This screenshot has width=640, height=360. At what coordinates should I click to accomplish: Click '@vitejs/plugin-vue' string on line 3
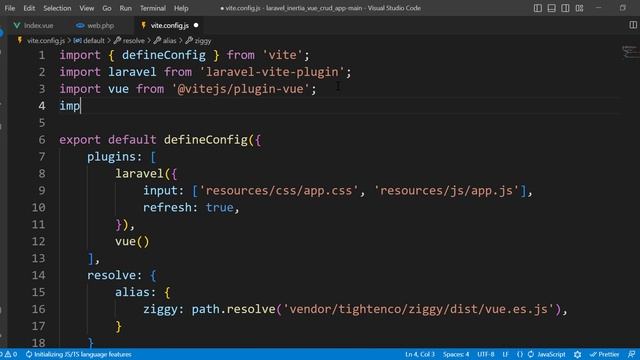[x=240, y=89]
